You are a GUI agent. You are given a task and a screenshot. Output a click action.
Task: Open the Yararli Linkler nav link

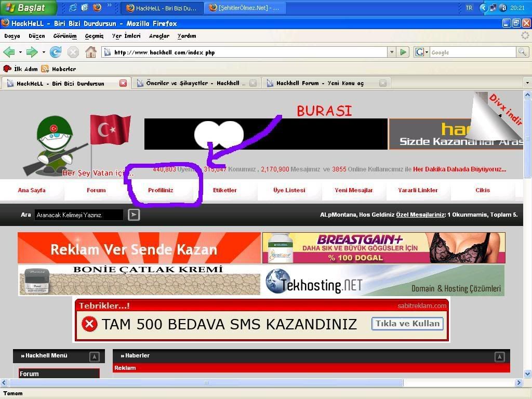click(418, 190)
